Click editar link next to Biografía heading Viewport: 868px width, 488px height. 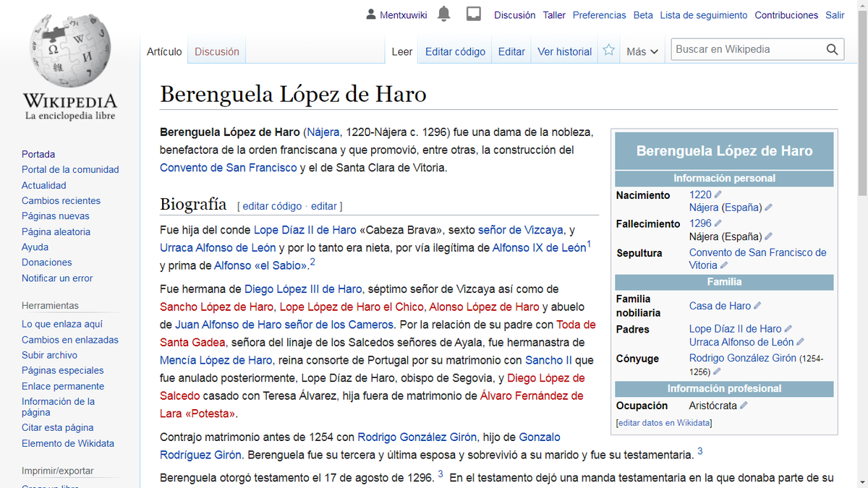(324, 206)
